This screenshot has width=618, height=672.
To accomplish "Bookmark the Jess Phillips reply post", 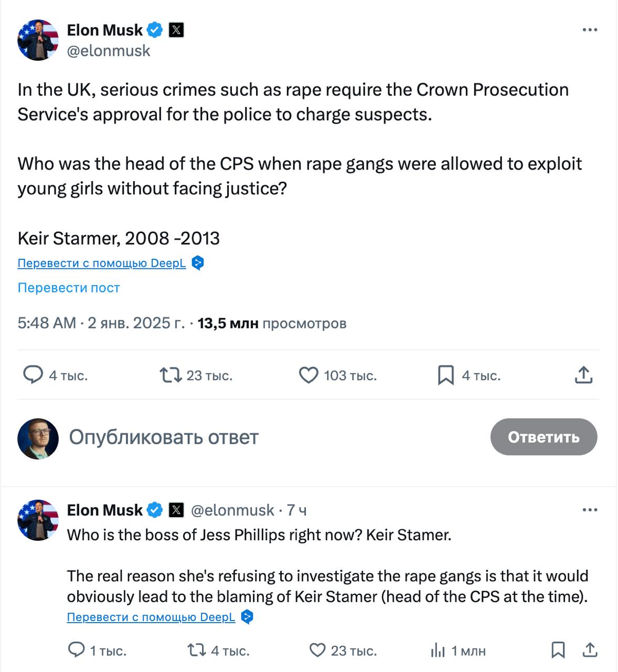I will click(x=558, y=650).
